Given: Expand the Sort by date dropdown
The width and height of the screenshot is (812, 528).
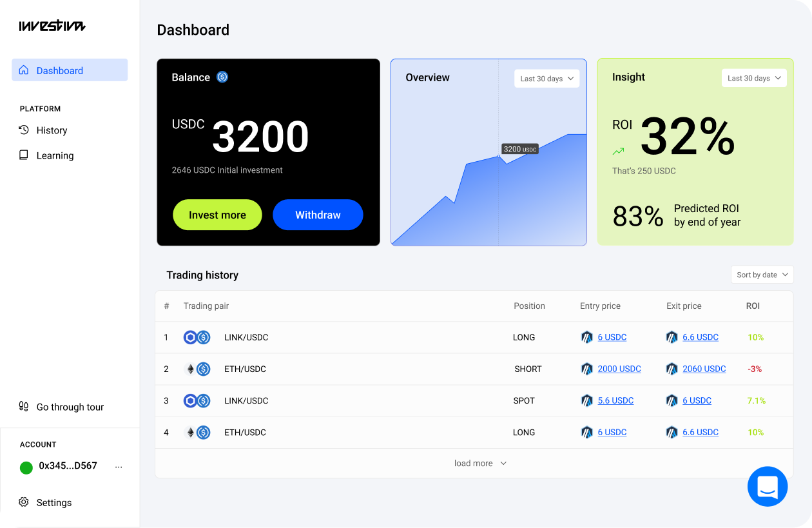Looking at the screenshot, I should (762, 275).
